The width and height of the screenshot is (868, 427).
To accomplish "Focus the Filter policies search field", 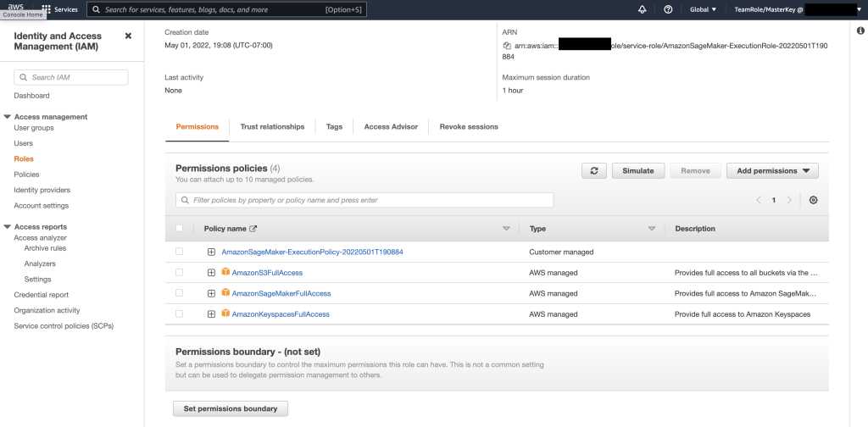I will 364,200.
